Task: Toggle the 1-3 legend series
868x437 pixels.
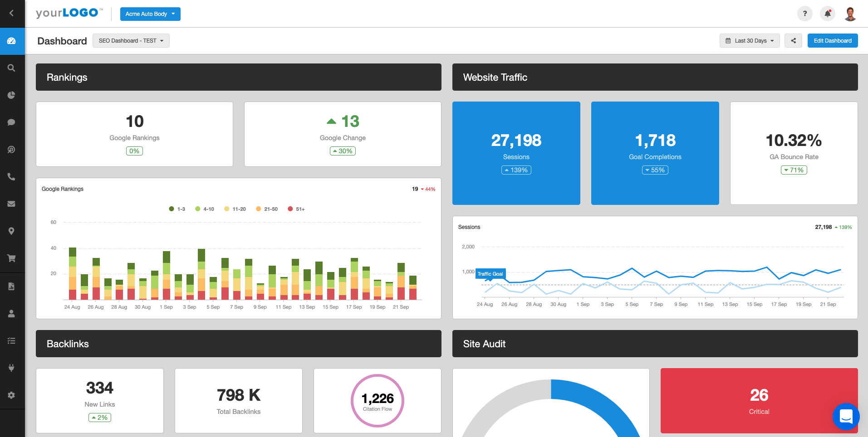Action: click(177, 209)
